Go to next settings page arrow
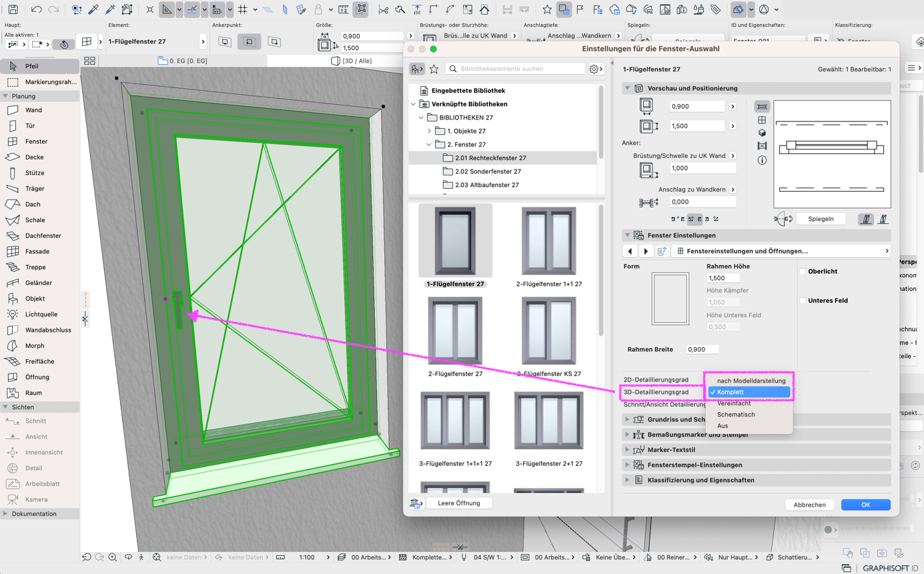Image resolution: width=924 pixels, height=574 pixels. 645,252
